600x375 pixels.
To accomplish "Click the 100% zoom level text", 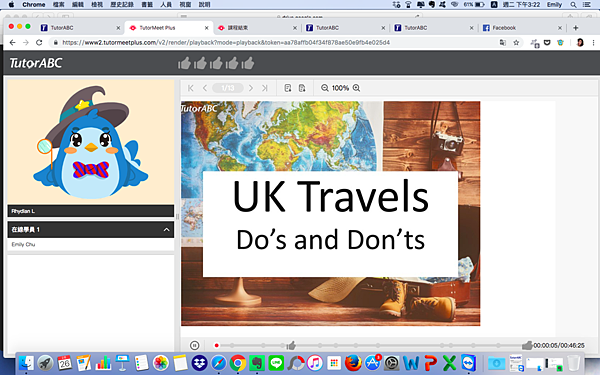I will 340,88.
